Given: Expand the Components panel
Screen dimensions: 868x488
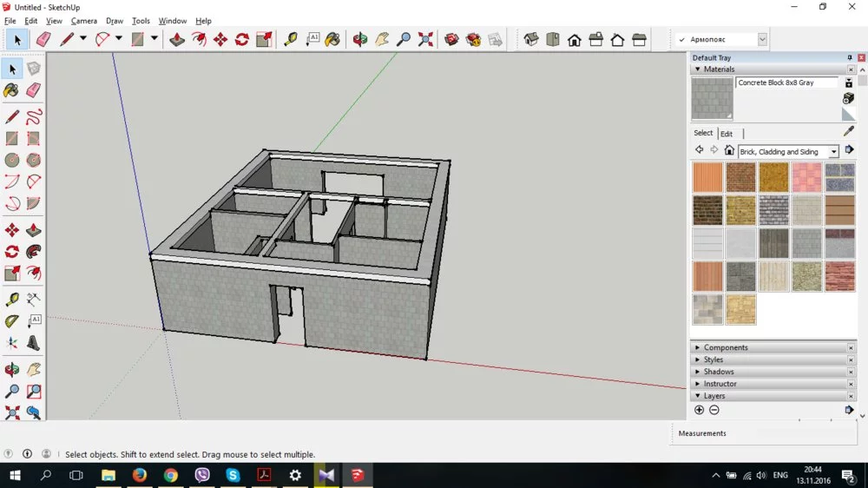Looking at the screenshot, I should pos(726,347).
